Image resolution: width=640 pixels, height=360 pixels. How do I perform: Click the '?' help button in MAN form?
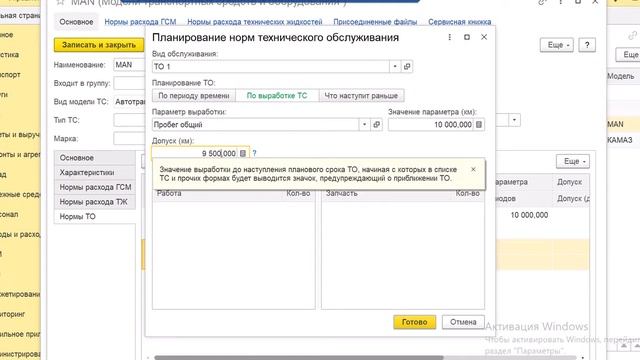coord(587,45)
